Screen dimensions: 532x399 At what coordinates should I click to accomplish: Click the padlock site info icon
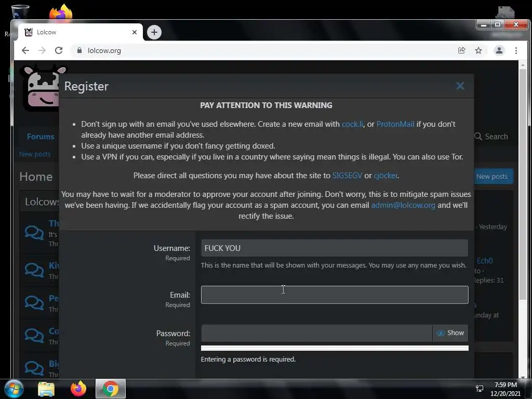79,50
